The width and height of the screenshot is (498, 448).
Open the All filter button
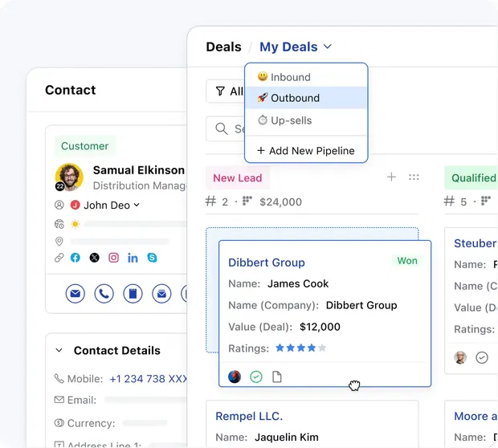pos(225,92)
